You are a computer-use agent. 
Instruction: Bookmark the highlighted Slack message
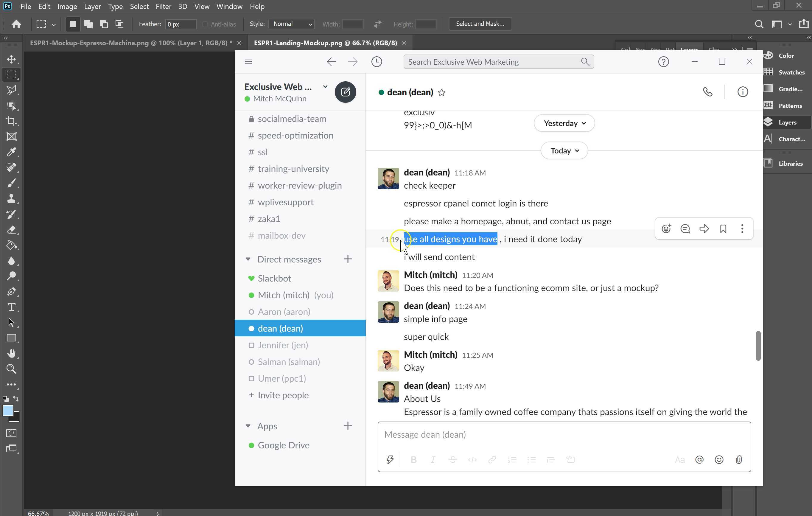point(723,229)
